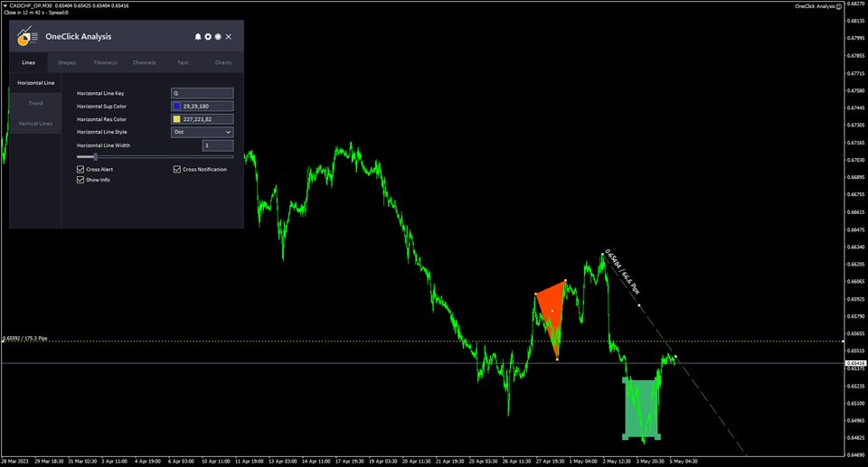
Task: Click the green rectangle shape on the chart
Action: 642,408
